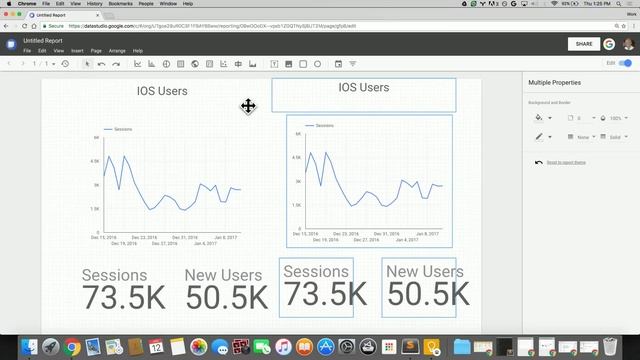Insert a bar chart
640x360 pixels.
pos(151,64)
